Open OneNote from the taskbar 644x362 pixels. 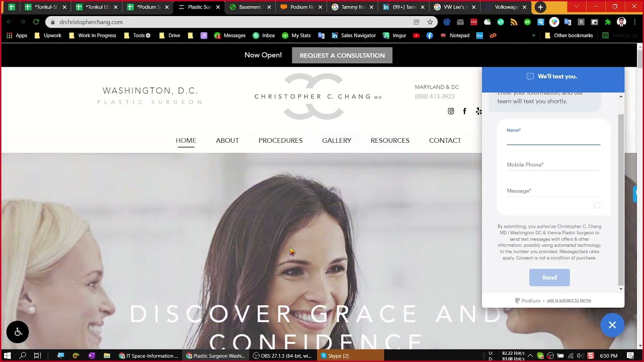[x=91, y=355]
